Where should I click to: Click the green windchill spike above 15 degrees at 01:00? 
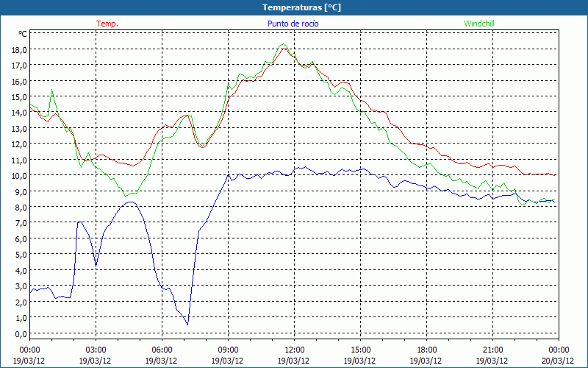[x=51, y=90]
